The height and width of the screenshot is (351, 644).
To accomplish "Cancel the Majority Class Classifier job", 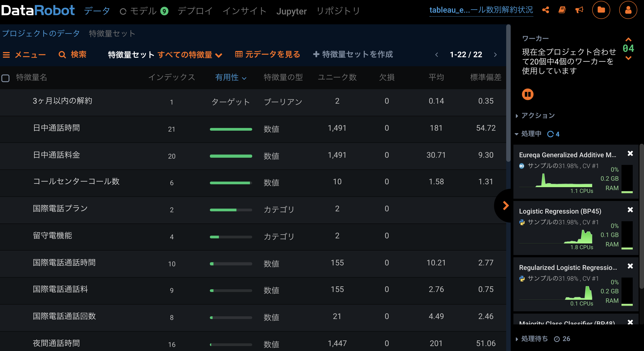I will 630,322.
